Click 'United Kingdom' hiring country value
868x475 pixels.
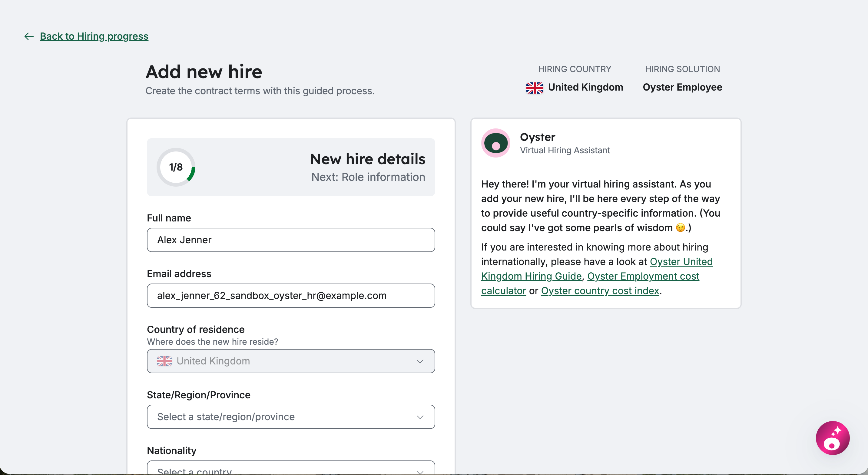pos(586,87)
